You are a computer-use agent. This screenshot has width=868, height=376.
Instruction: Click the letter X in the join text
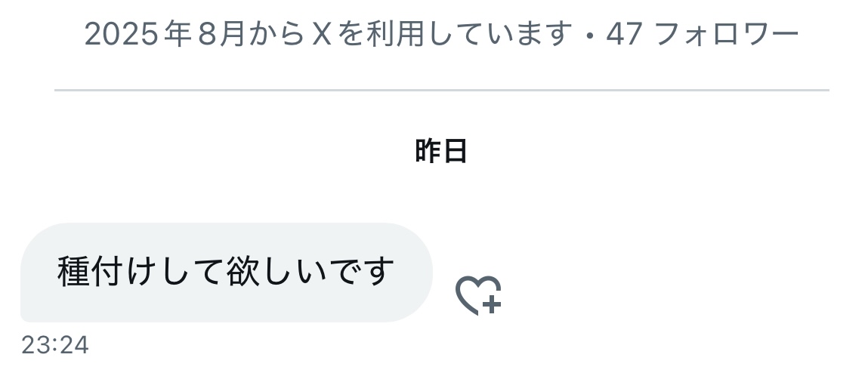point(322,34)
